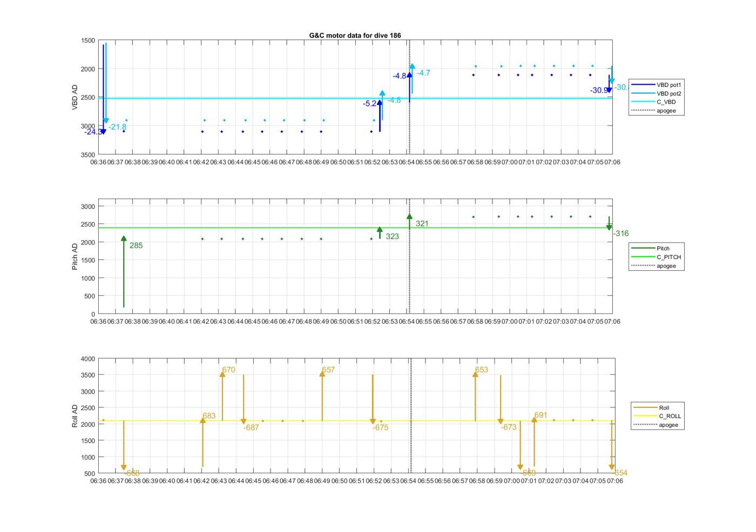Click the 657 data label in Roll plot
756x532 pixels.
click(328, 370)
